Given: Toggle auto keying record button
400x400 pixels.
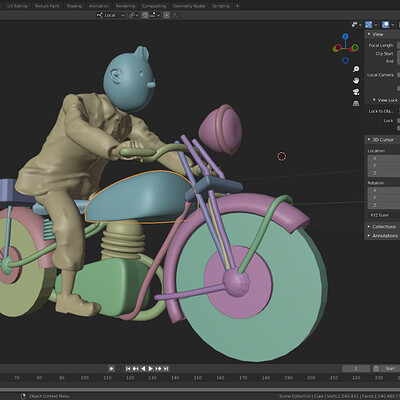Looking at the screenshot, I should 111,368.
